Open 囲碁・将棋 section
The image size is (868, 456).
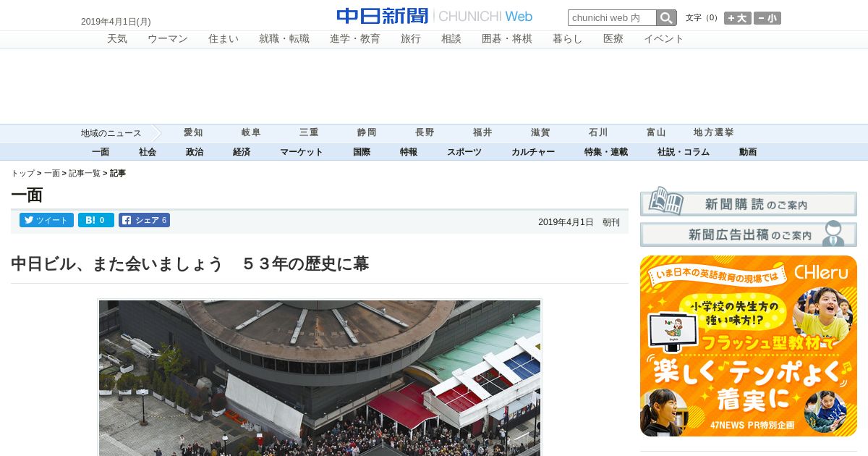pyautogui.click(x=507, y=39)
